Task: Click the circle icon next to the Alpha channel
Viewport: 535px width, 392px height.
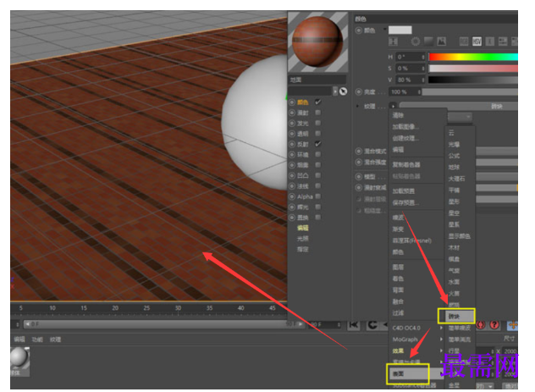Action: click(292, 196)
